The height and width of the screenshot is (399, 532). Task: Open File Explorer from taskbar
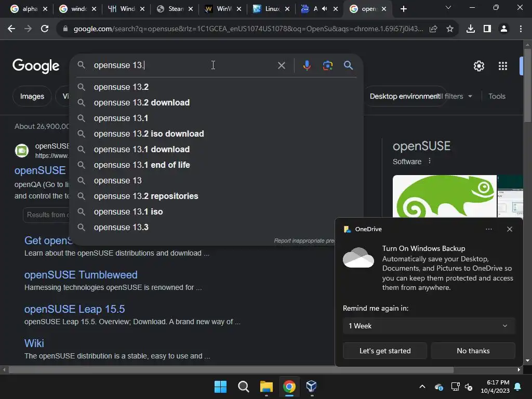(x=267, y=387)
